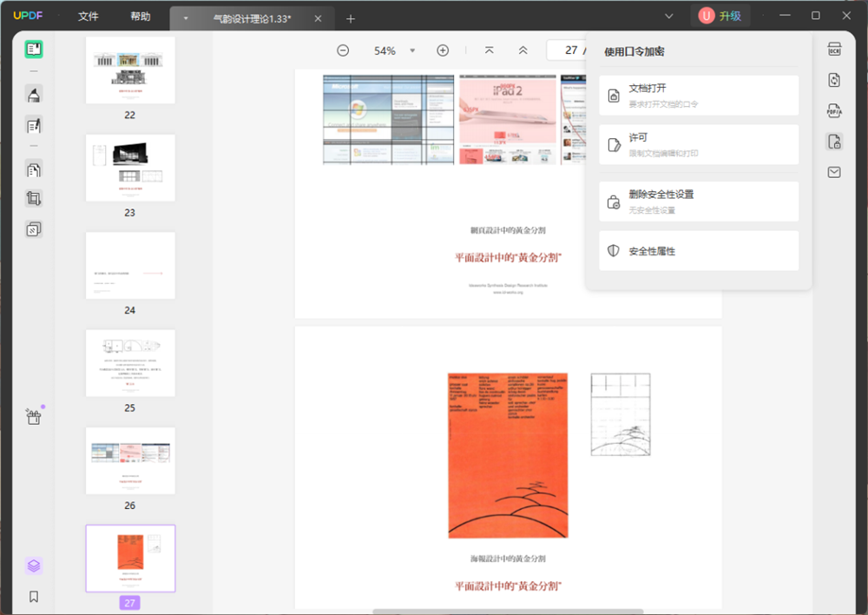868x615 pixels.
Task: Click the page number input field
Action: pyautogui.click(x=569, y=50)
